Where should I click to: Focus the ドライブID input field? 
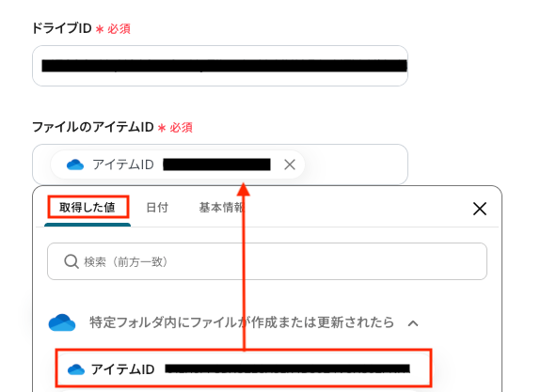point(220,66)
